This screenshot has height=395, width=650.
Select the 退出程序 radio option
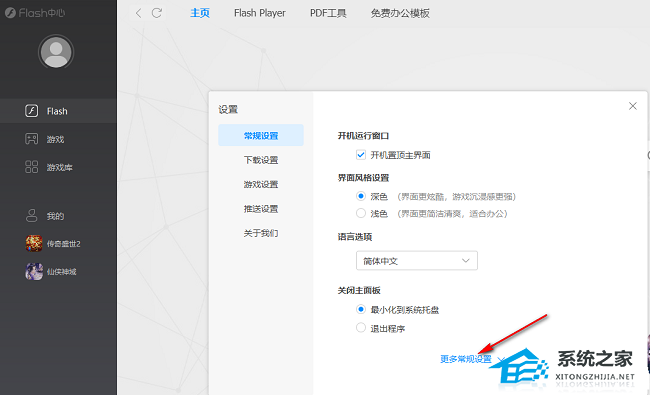click(361, 328)
